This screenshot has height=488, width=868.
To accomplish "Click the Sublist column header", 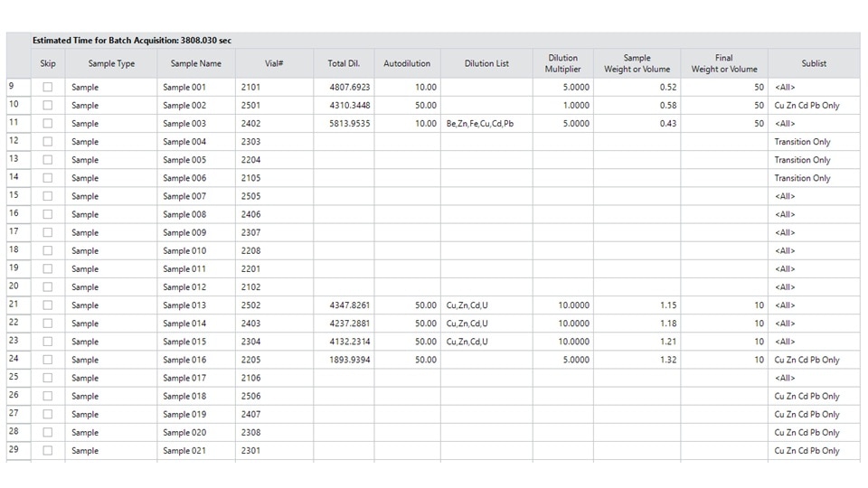I will [x=814, y=63].
